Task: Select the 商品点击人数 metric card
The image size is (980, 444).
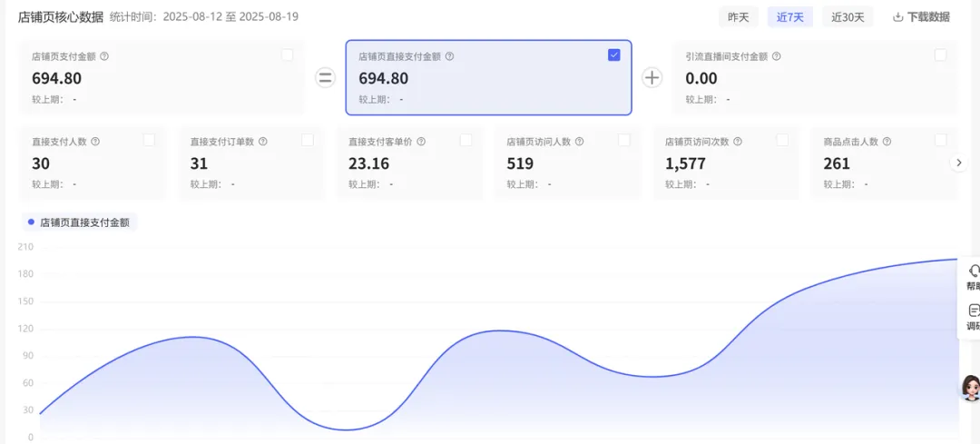Action: 878,163
